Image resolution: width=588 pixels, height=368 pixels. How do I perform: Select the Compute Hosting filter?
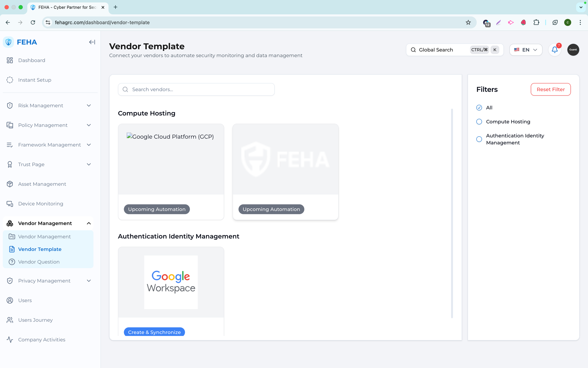(479, 122)
